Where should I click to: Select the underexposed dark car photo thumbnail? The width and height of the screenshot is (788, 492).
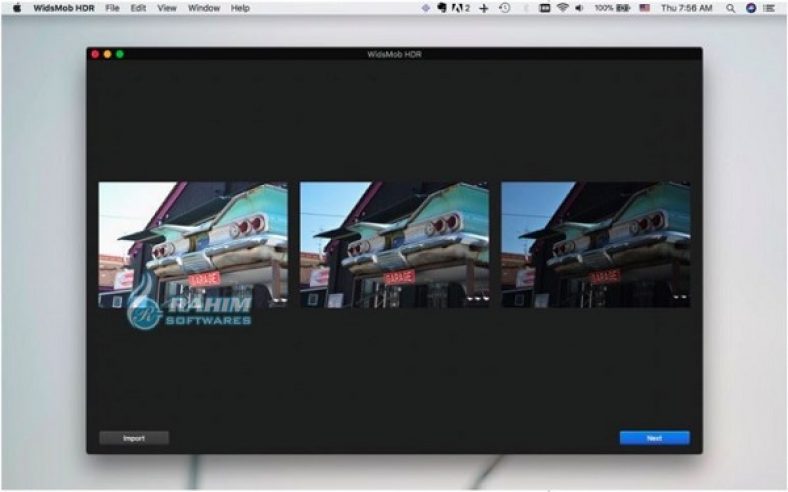(x=596, y=245)
